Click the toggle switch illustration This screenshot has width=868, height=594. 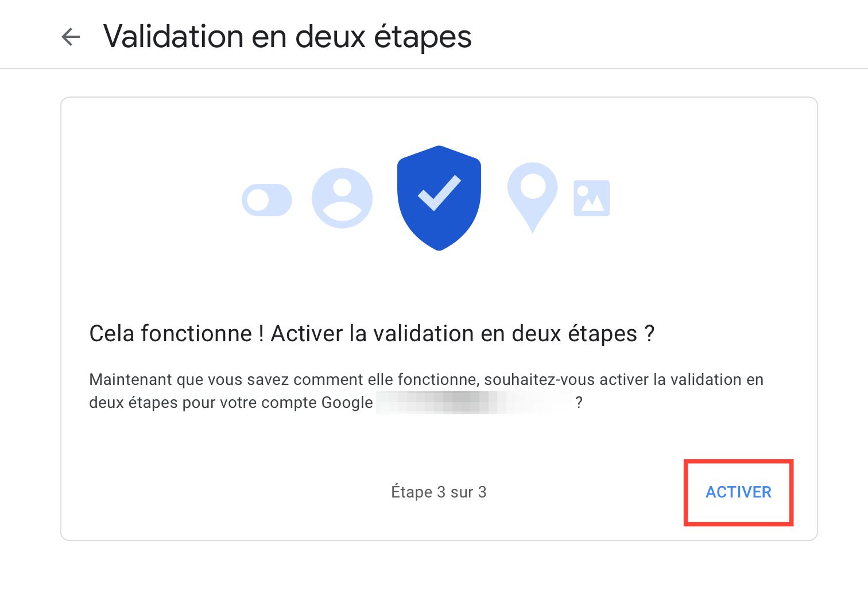pos(267,200)
